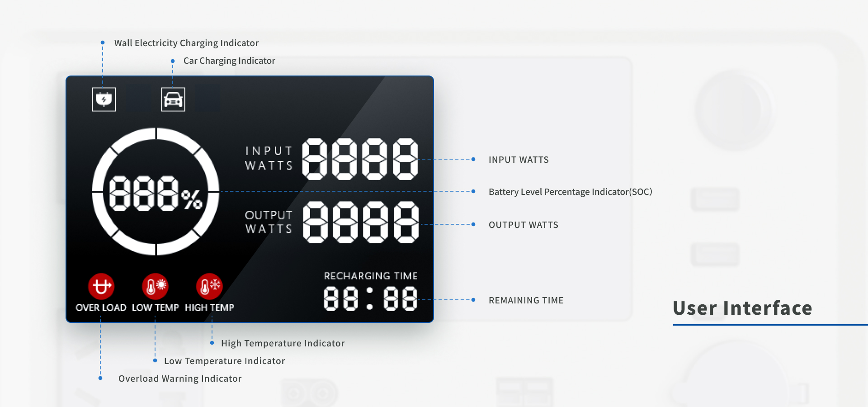Click the wall electricity plug charging icon
The image size is (868, 407).
pyautogui.click(x=104, y=99)
